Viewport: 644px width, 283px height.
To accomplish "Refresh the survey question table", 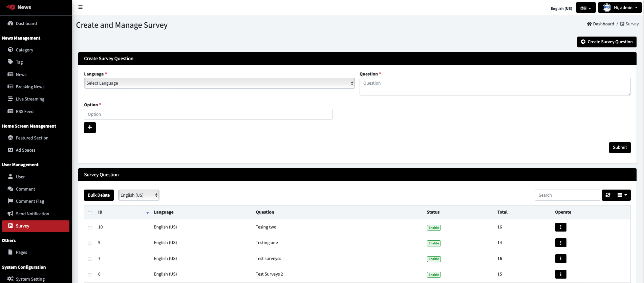I will tap(608, 195).
